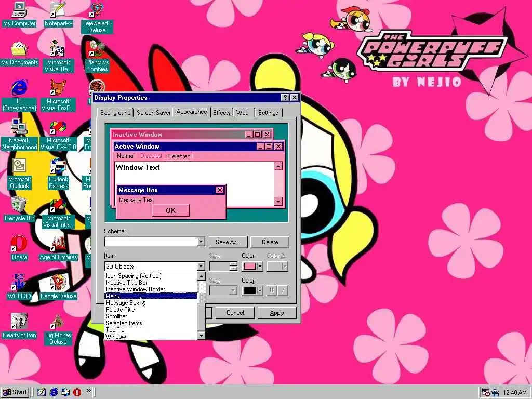Open the item Color picker dropdown arrow
The width and height of the screenshot is (532, 399).
(x=260, y=267)
